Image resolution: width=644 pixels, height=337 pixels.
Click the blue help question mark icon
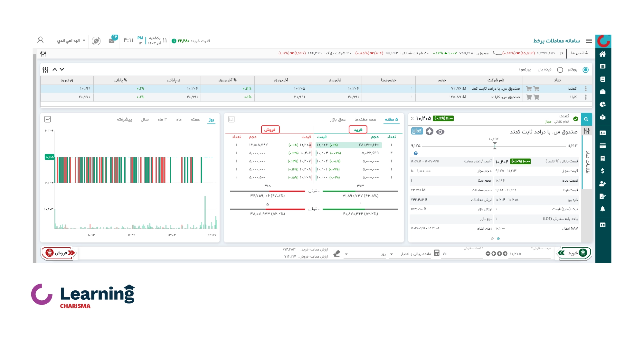416,153
